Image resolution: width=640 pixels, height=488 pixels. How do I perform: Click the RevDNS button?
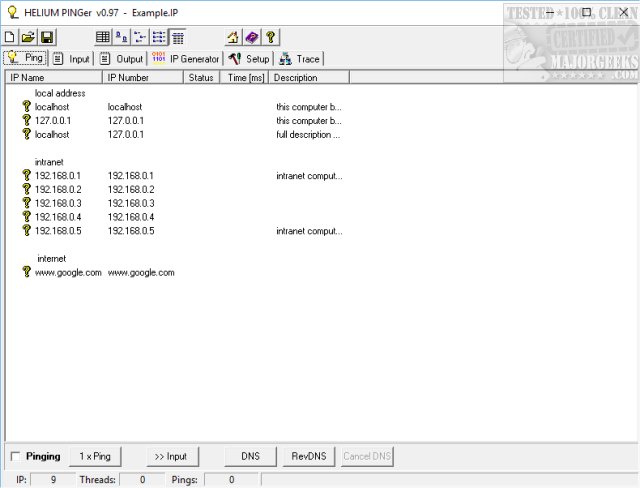309,456
